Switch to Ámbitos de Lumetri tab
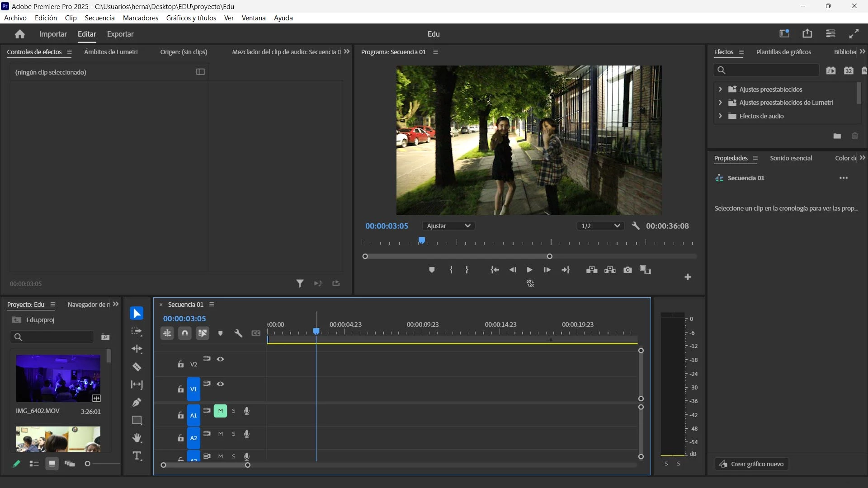The height and width of the screenshot is (488, 868). click(x=111, y=52)
